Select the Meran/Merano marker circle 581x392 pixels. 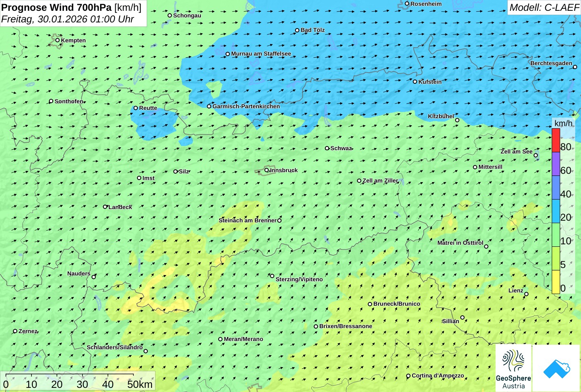click(x=220, y=339)
